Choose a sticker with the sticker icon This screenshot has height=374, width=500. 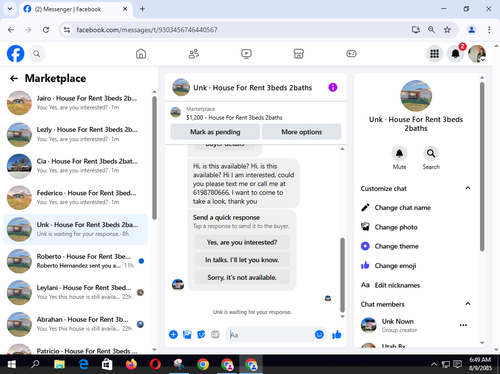[x=201, y=334]
